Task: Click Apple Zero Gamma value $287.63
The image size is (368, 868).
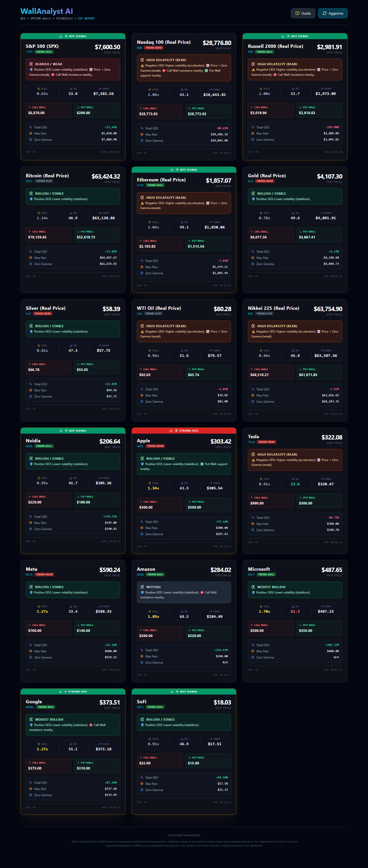Action: tap(222, 534)
